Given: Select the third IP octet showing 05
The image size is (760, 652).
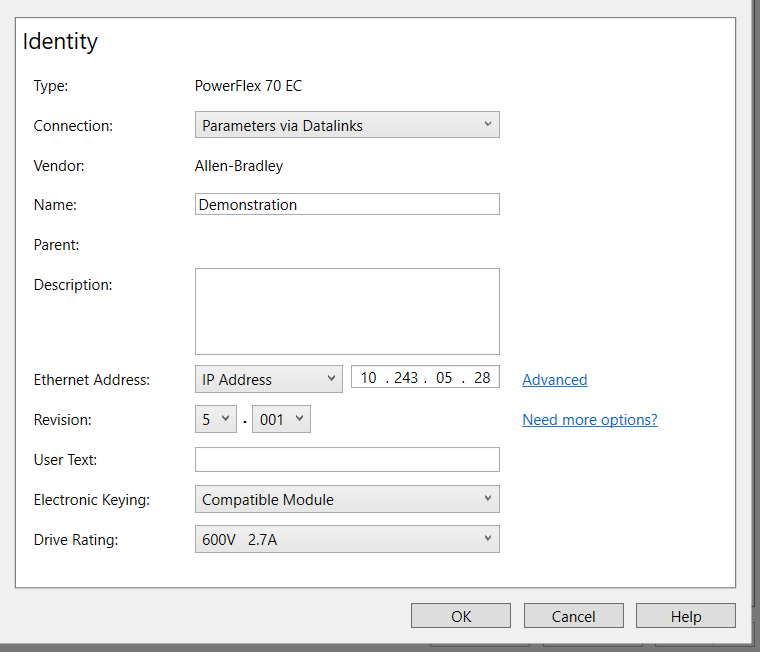Looking at the screenshot, I should click(x=444, y=378).
